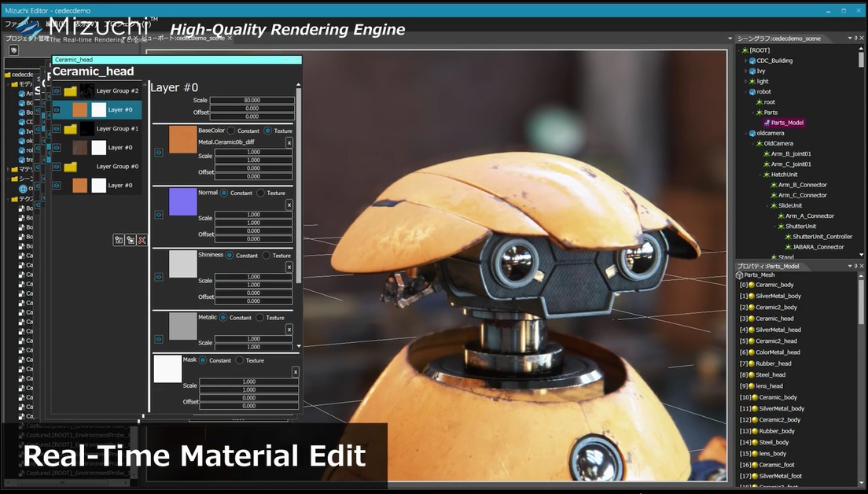Click the add layer icon below layer list
Image resolution: width=868 pixels, height=494 pixels.
coord(119,240)
